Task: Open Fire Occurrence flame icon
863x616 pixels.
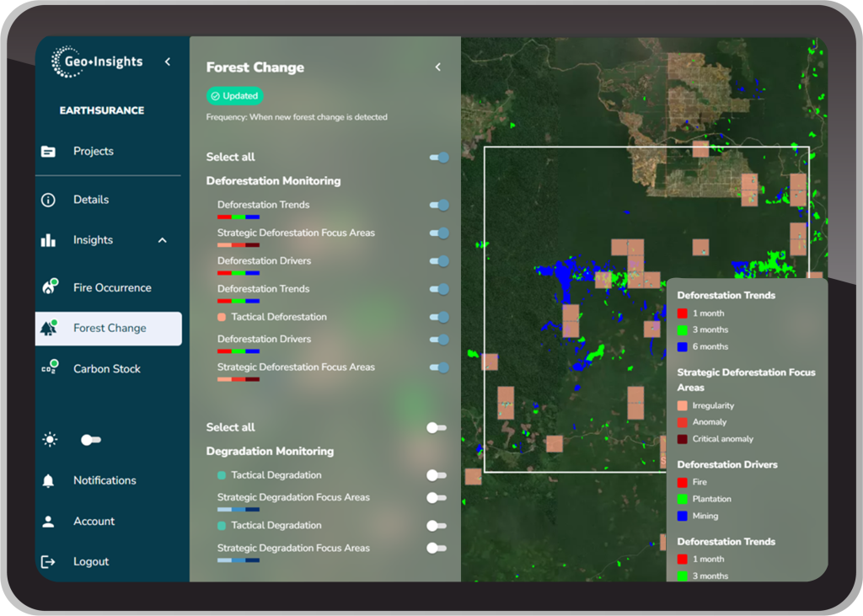Action: point(49,287)
